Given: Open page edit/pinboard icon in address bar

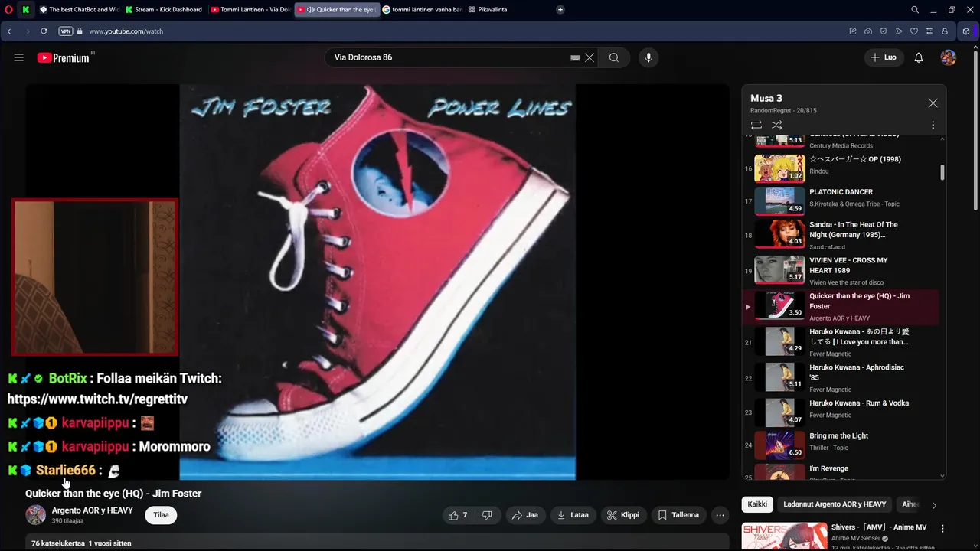Looking at the screenshot, I should click(x=853, y=31).
